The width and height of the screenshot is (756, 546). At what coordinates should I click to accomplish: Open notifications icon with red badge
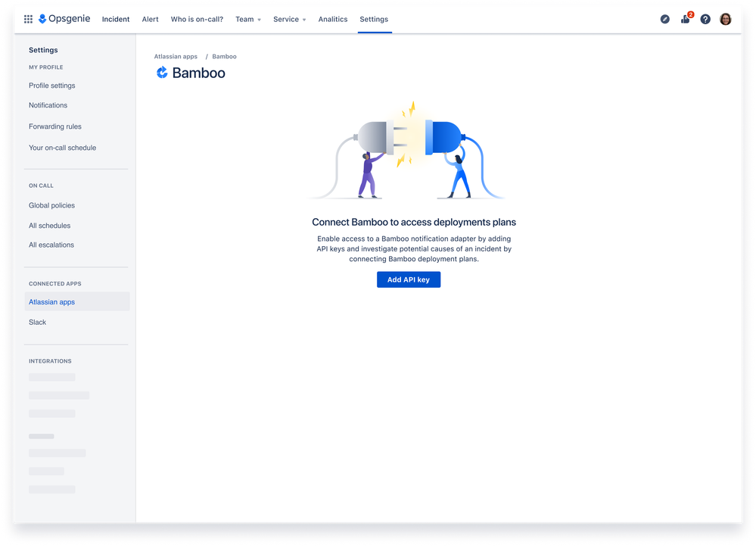(686, 18)
